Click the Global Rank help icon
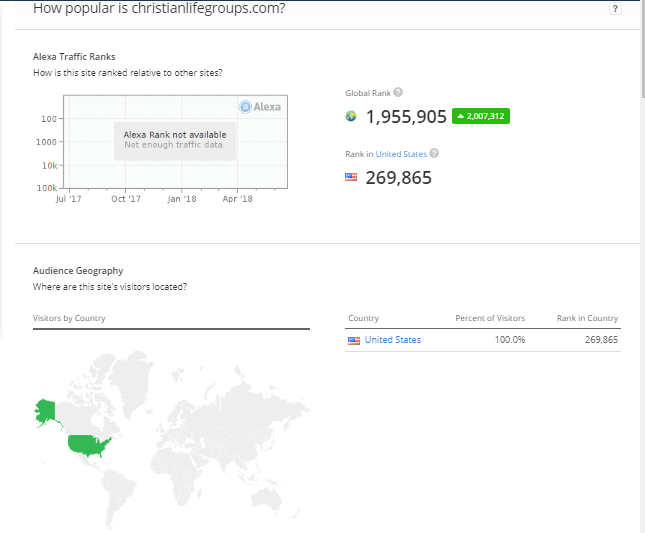Image resolution: width=645 pixels, height=533 pixels. (x=398, y=92)
